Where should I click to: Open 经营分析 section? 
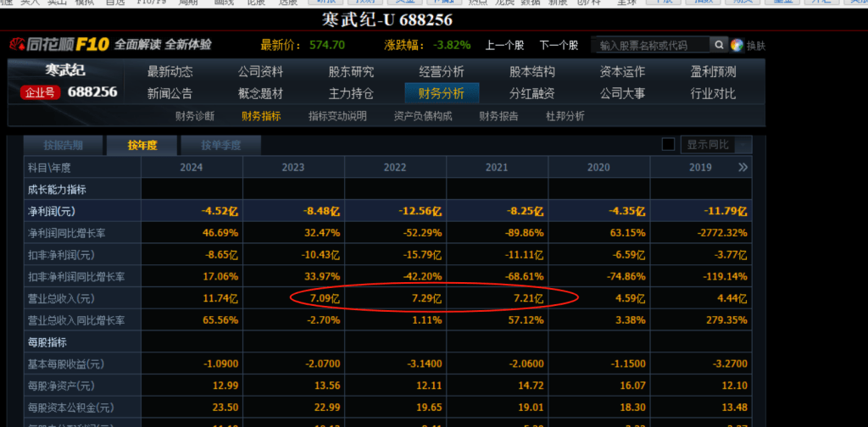[442, 72]
